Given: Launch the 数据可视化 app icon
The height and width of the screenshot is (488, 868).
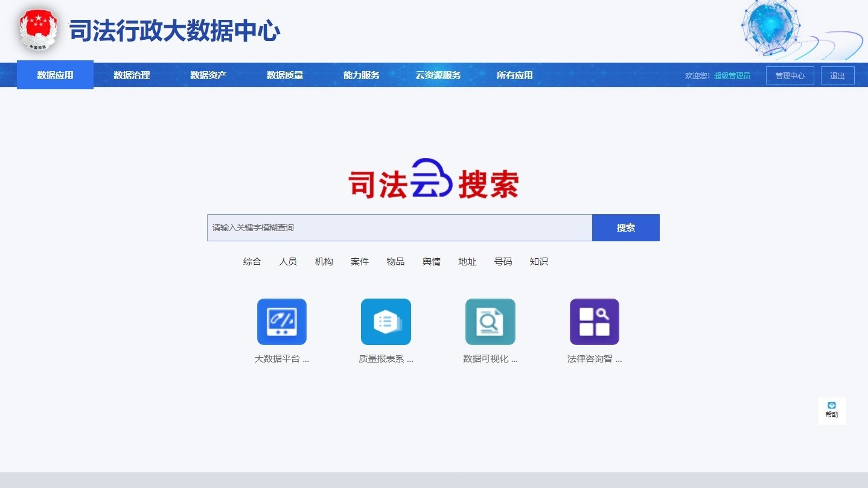Looking at the screenshot, I should click(490, 322).
